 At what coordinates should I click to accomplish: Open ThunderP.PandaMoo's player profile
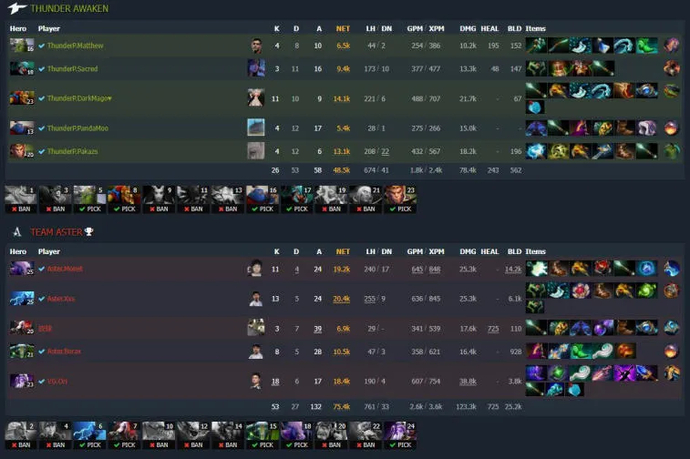pyautogui.click(x=77, y=128)
